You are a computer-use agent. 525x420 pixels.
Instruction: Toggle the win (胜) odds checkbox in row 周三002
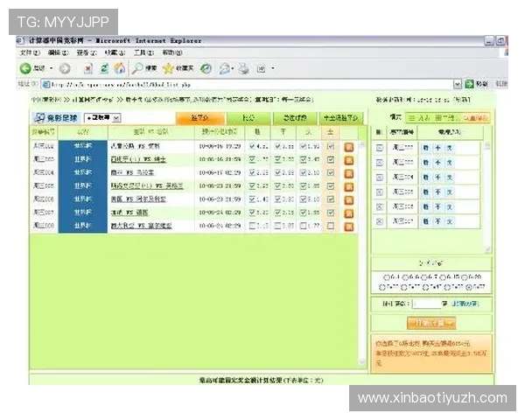[x=252, y=146]
